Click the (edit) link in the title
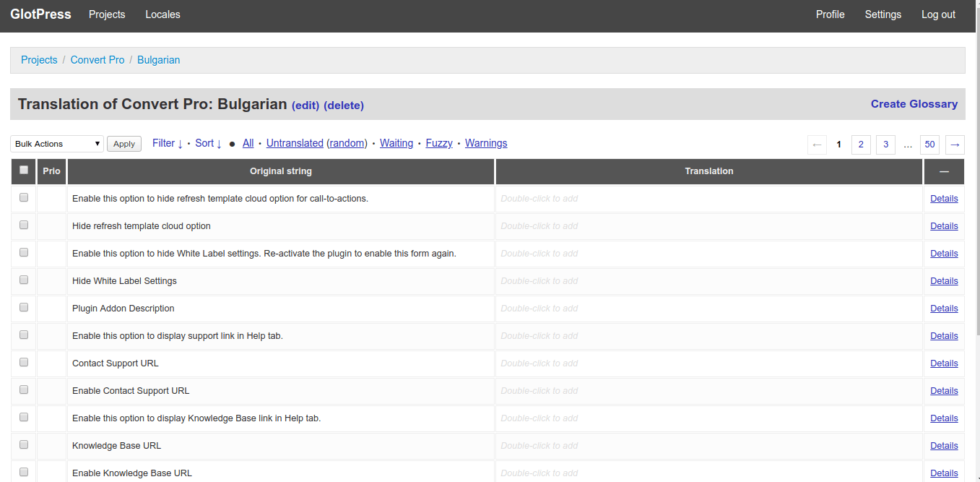The height and width of the screenshot is (482, 980). [x=305, y=106]
